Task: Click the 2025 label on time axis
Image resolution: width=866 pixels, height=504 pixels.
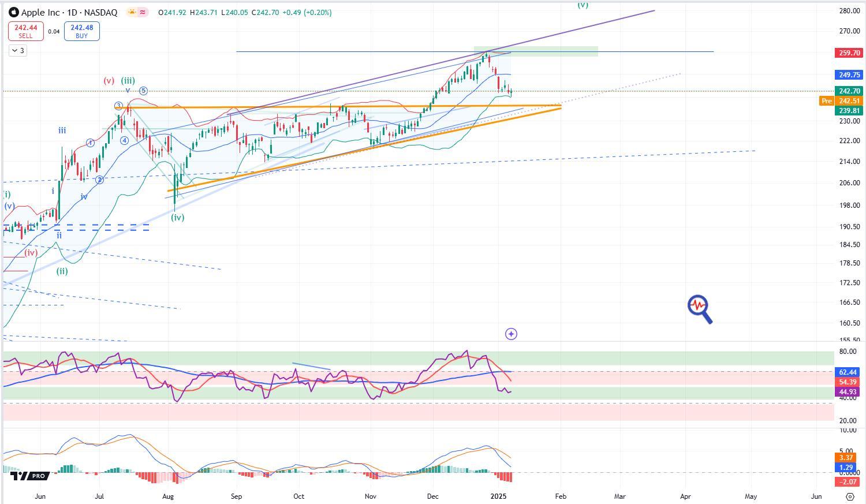Action: pyautogui.click(x=498, y=496)
